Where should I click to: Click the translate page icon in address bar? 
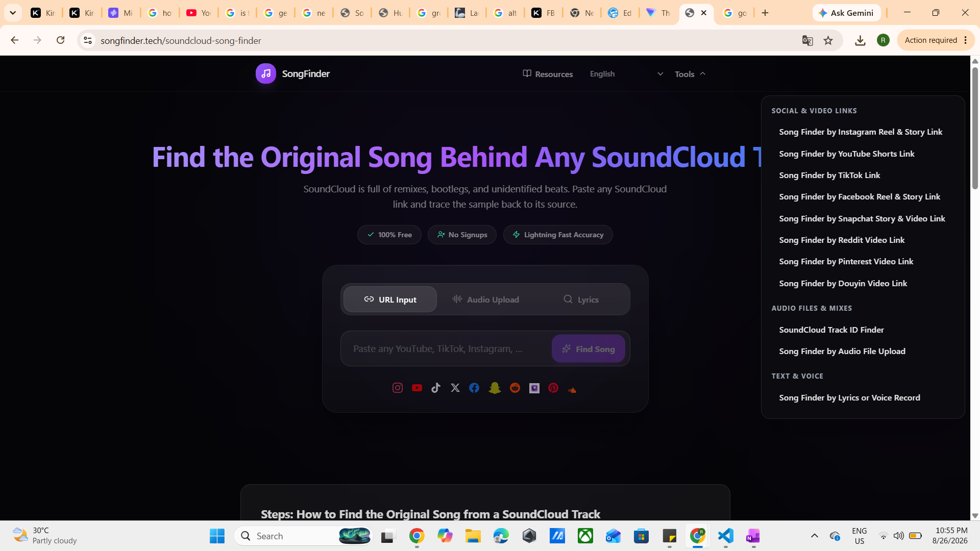coord(807,40)
